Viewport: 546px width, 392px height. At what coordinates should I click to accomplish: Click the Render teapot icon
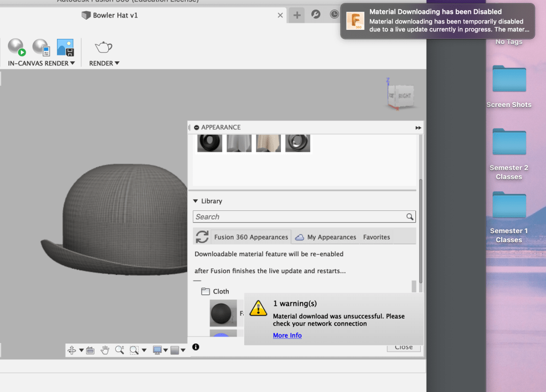tap(103, 47)
